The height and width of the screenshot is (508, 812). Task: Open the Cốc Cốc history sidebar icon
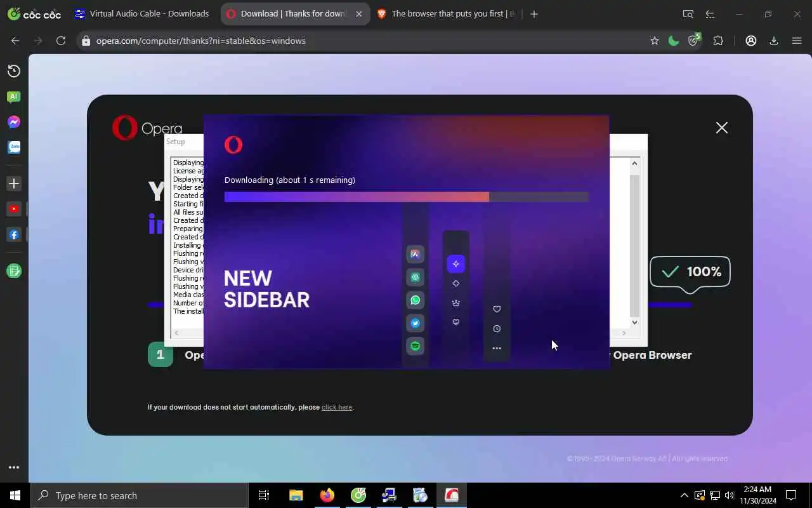(x=14, y=71)
